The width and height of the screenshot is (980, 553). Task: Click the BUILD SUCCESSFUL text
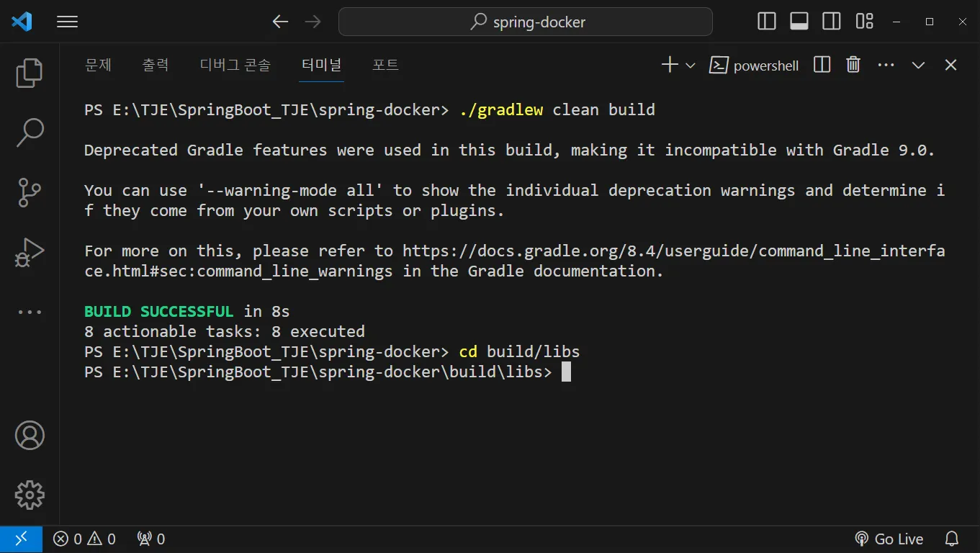159,311
